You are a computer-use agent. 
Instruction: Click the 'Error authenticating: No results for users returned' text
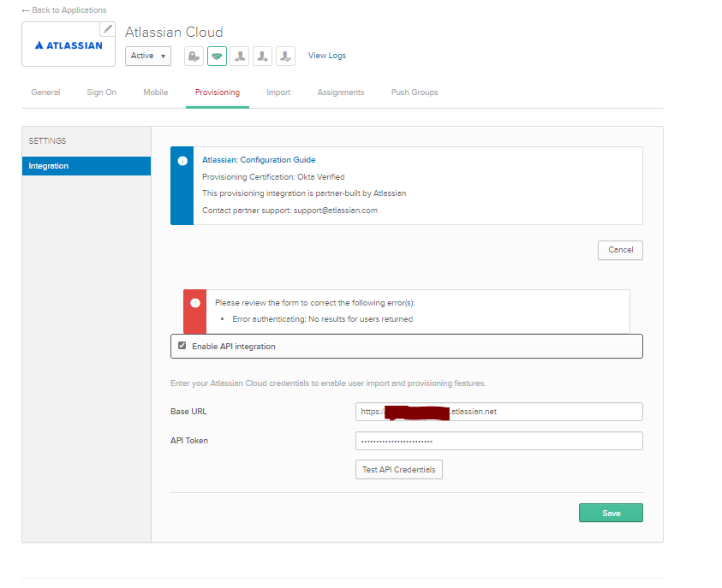(x=322, y=319)
